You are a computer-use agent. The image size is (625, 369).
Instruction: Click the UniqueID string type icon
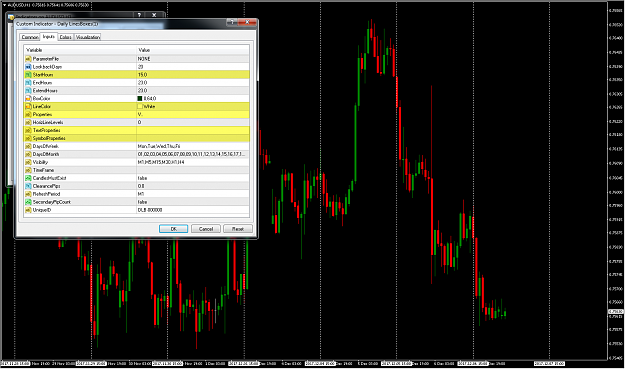pyautogui.click(x=28, y=210)
